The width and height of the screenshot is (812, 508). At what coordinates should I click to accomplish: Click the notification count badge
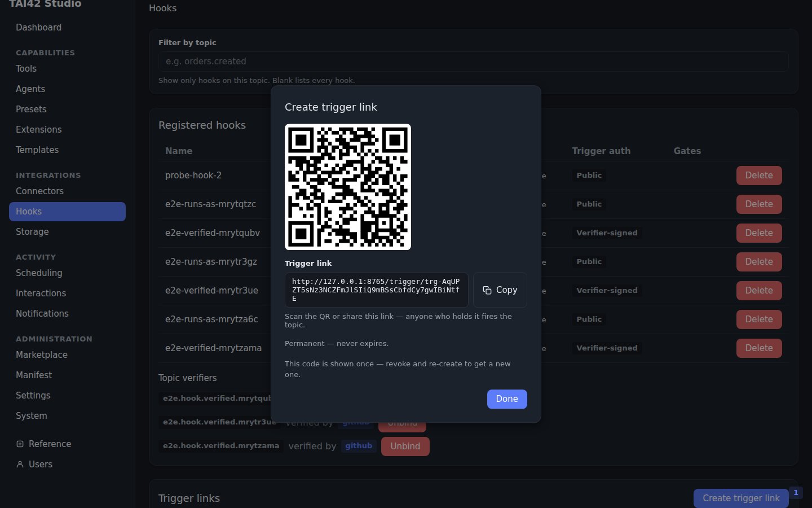click(x=796, y=493)
